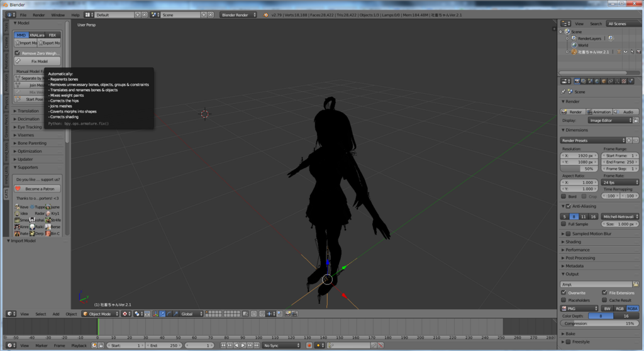644x351 pixels.
Task: Click the Animation render button
Action: click(599, 112)
